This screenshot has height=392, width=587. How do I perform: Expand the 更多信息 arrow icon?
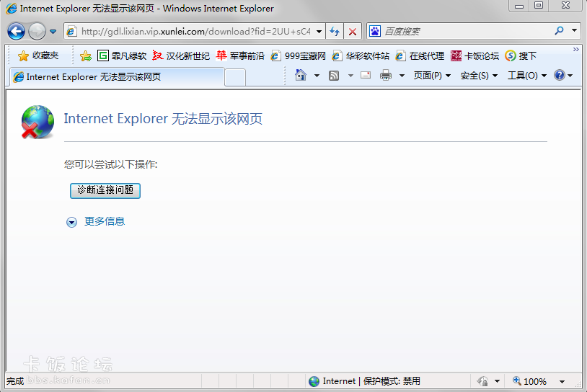tap(71, 222)
